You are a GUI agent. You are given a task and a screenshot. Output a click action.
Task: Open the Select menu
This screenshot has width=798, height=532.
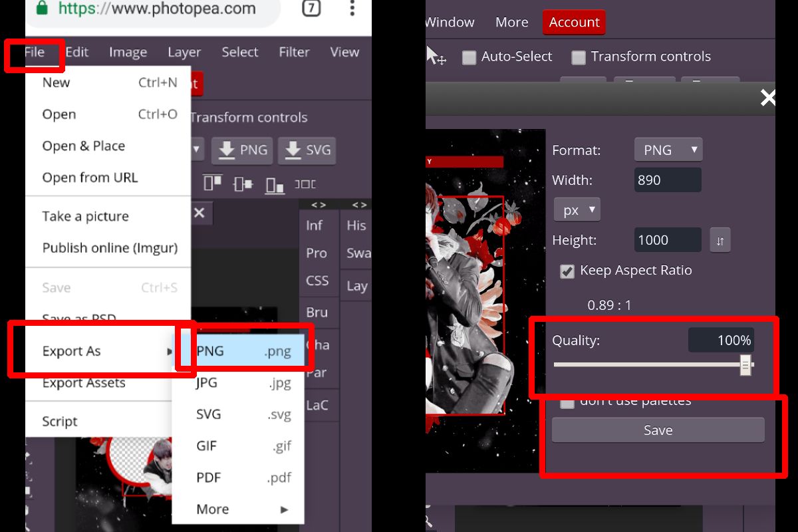point(240,52)
